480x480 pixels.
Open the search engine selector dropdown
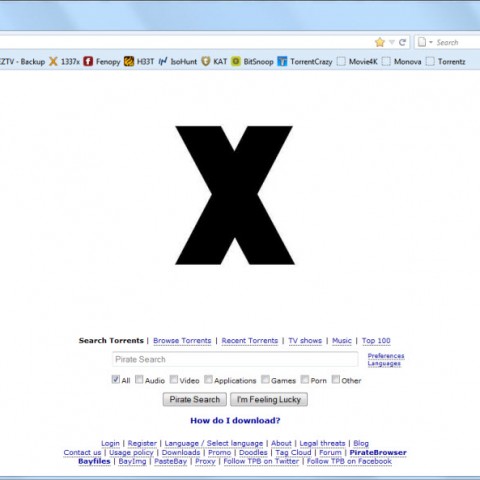[x=425, y=42]
